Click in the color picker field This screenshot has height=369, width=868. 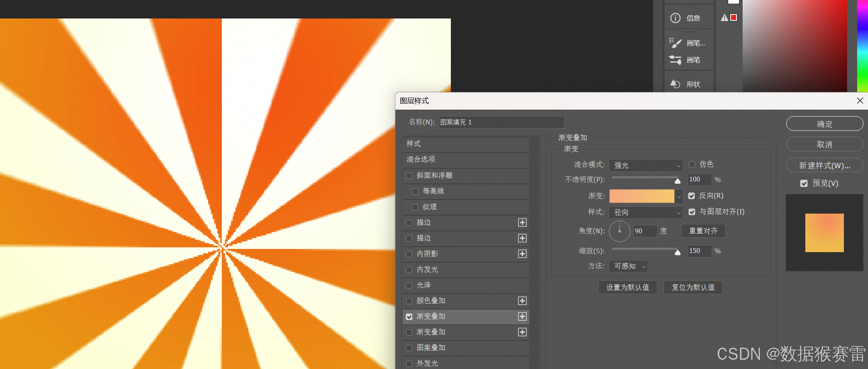click(794, 46)
